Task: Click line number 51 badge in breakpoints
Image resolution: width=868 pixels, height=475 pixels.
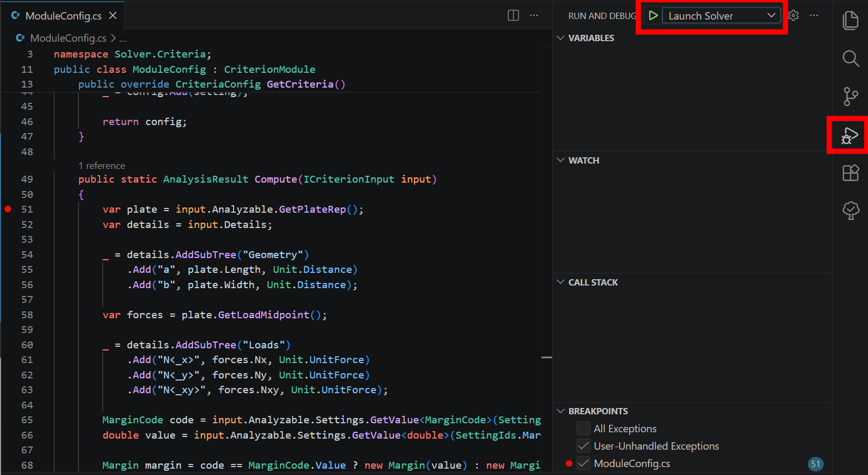Action: [x=815, y=464]
